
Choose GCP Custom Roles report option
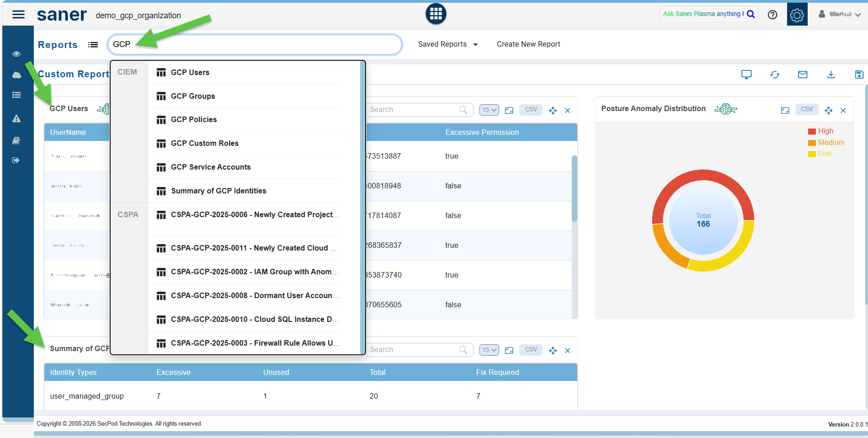coord(204,144)
